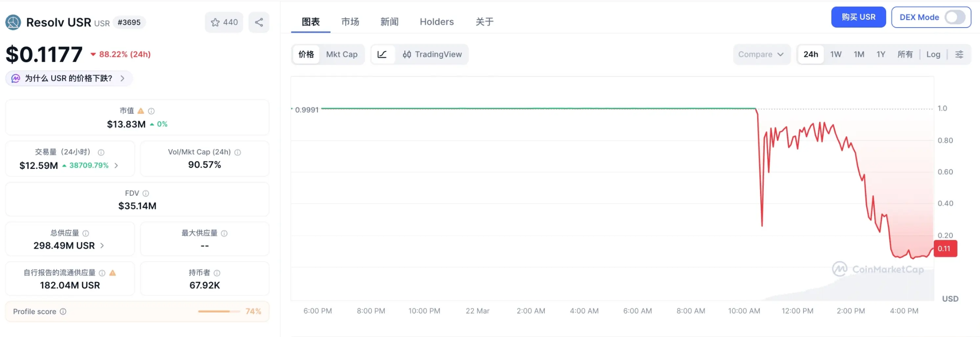Open the Profile score info icon
The height and width of the screenshot is (337, 980).
coord(63,311)
